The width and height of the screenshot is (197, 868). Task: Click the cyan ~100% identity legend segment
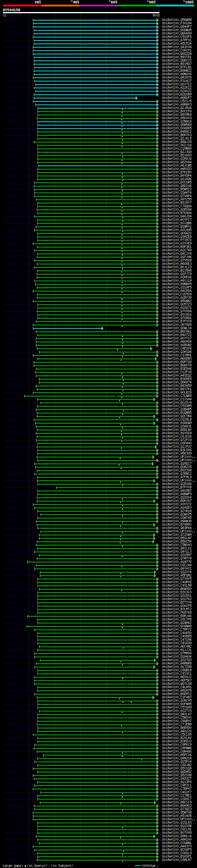(175, 6)
